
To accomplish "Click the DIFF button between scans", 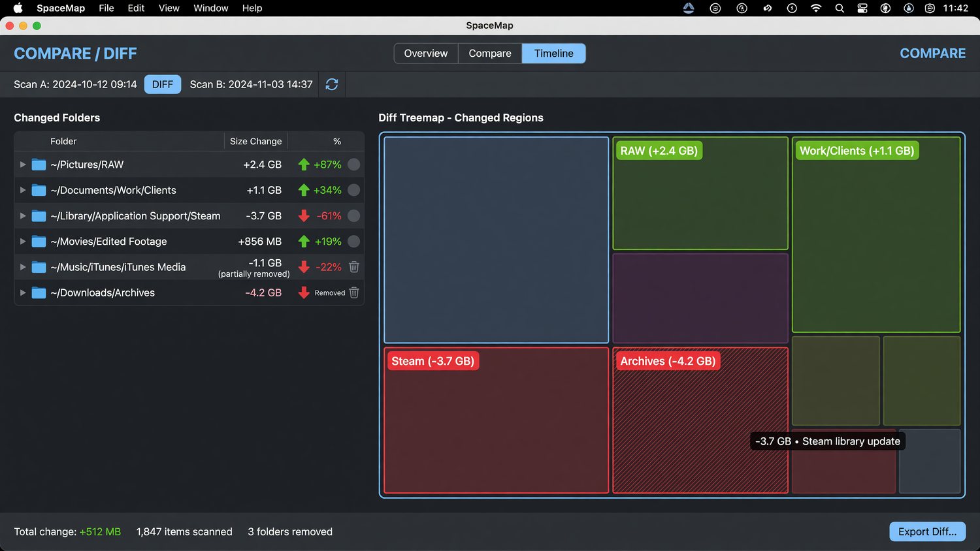I will pos(163,84).
